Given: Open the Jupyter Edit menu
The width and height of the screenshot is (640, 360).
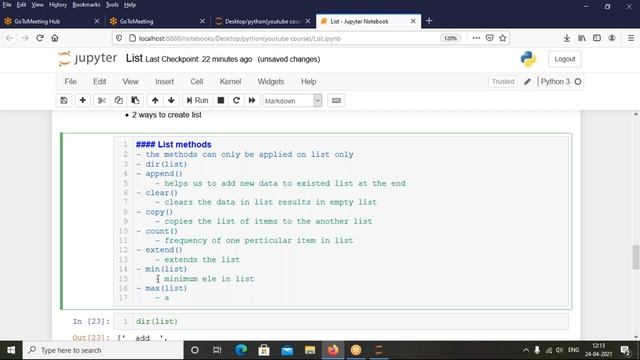Looking at the screenshot, I should (100, 82).
